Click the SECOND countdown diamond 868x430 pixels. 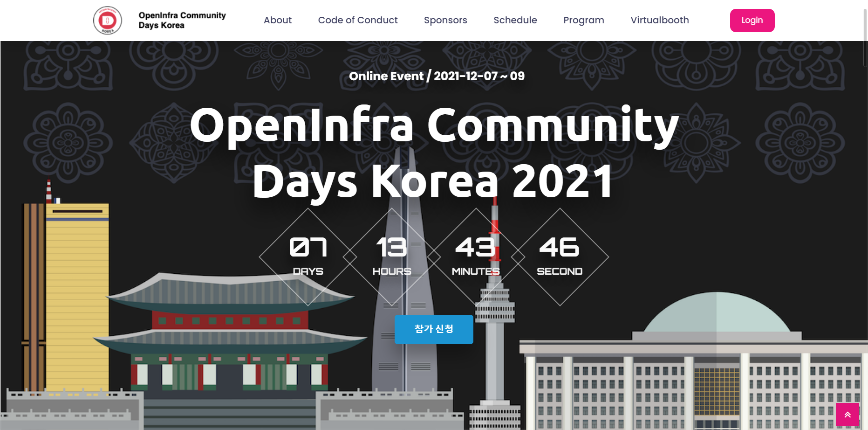coord(560,257)
